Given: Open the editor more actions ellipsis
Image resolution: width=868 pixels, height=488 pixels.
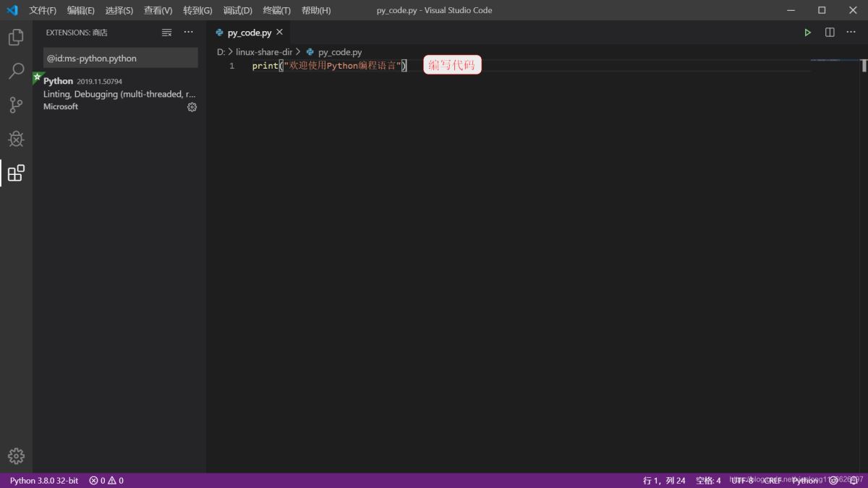Looking at the screenshot, I should (x=851, y=32).
